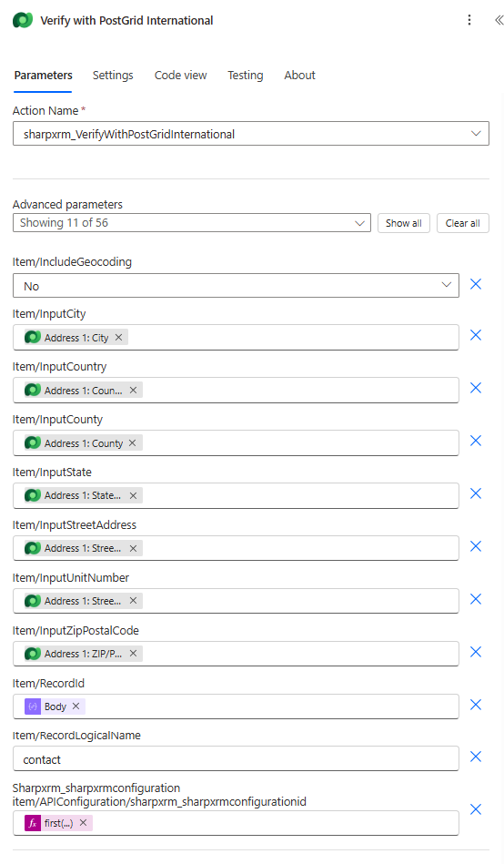Delete the Address 1: County token
The width and height of the screenshot is (504, 864).
tap(133, 443)
